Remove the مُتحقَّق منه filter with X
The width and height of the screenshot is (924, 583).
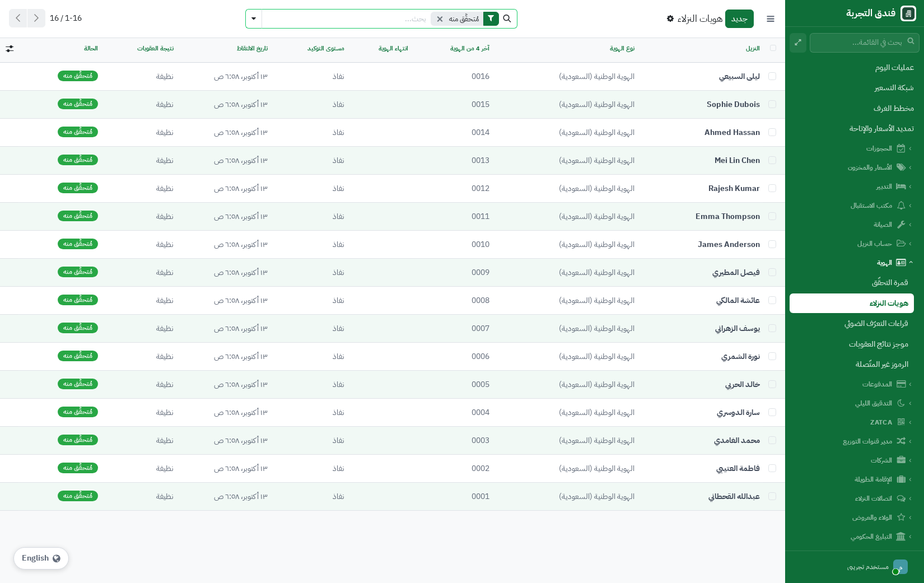coord(440,19)
